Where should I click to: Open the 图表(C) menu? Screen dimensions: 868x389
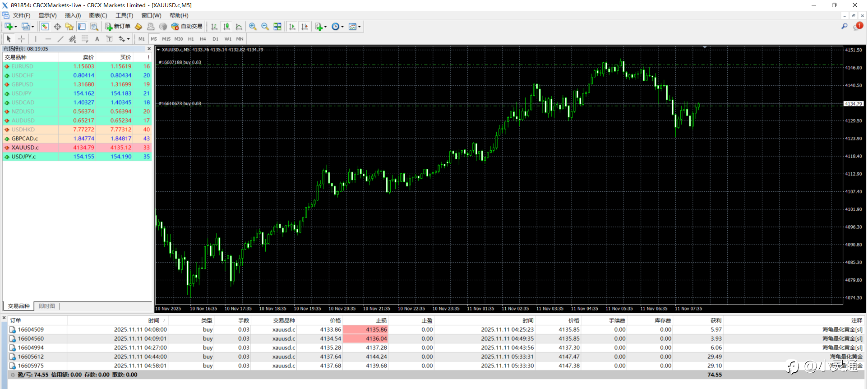[x=98, y=15]
